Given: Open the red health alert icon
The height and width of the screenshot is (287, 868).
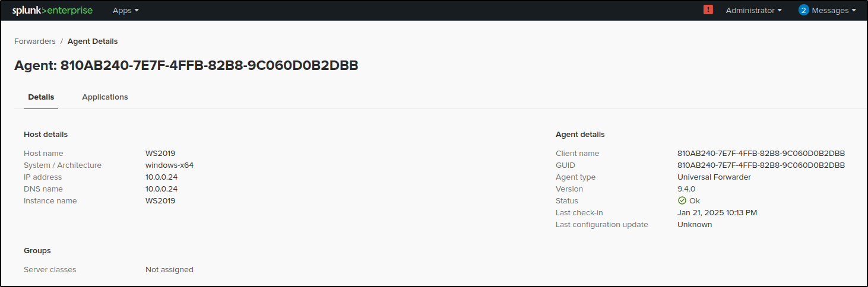Looking at the screenshot, I should click(x=708, y=9).
